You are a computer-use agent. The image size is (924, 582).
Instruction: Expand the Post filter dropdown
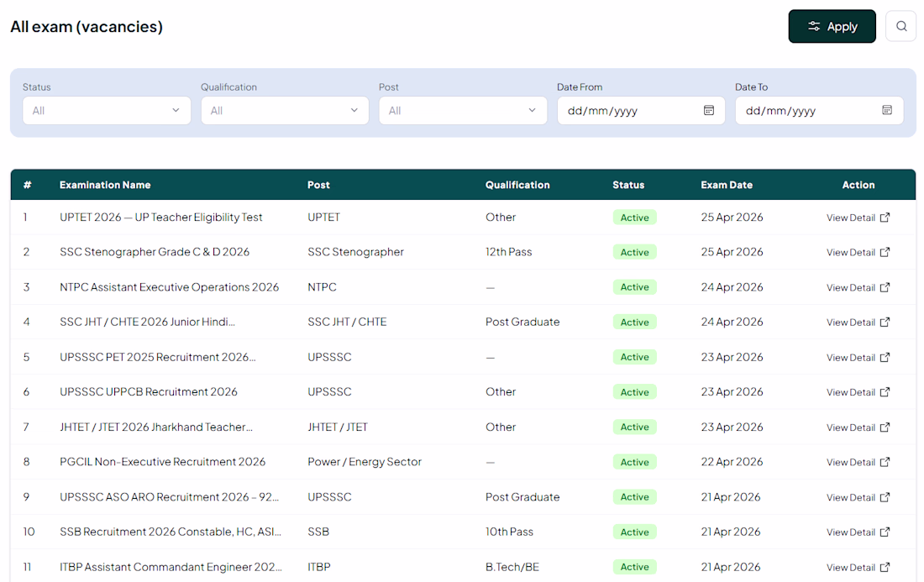[463, 111]
